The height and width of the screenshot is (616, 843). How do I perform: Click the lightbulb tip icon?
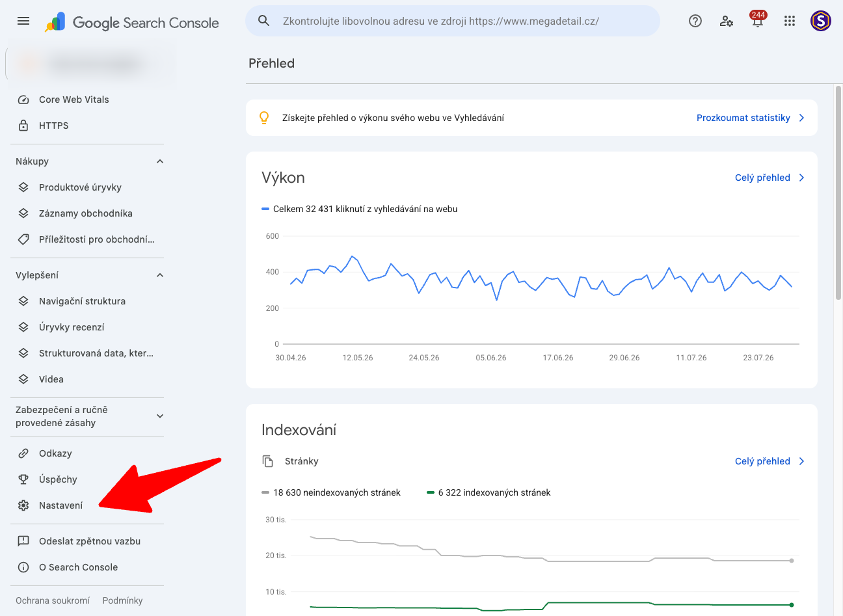tap(264, 118)
